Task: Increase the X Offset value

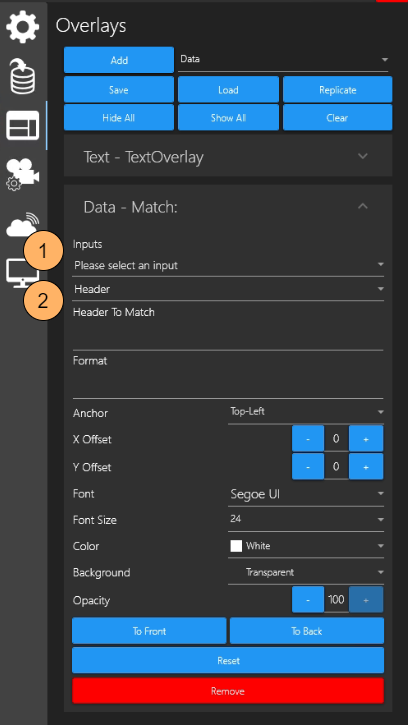Action: pos(366,439)
